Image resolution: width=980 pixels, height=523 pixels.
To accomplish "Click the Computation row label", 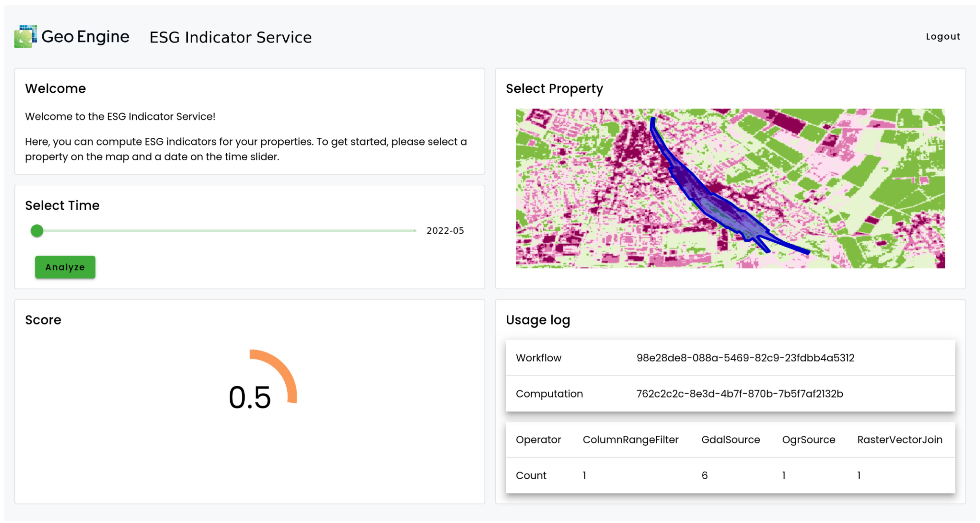I will (549, 394).
